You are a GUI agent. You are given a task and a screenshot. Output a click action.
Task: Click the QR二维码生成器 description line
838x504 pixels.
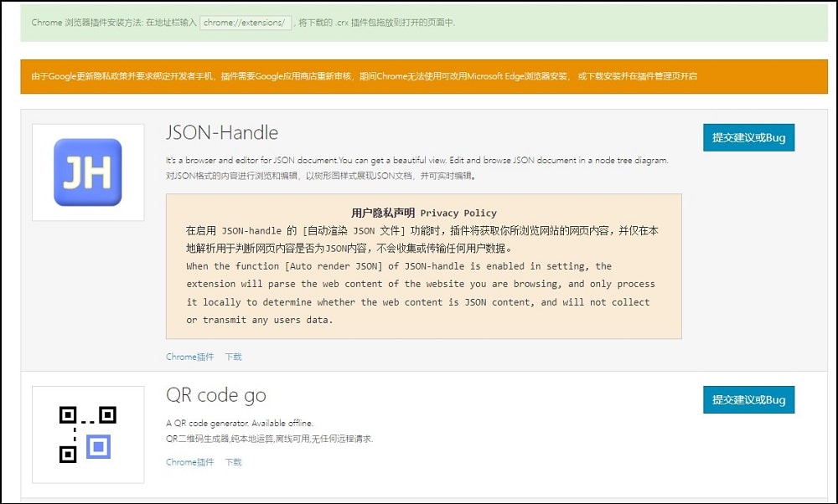[x=269, y=439]
